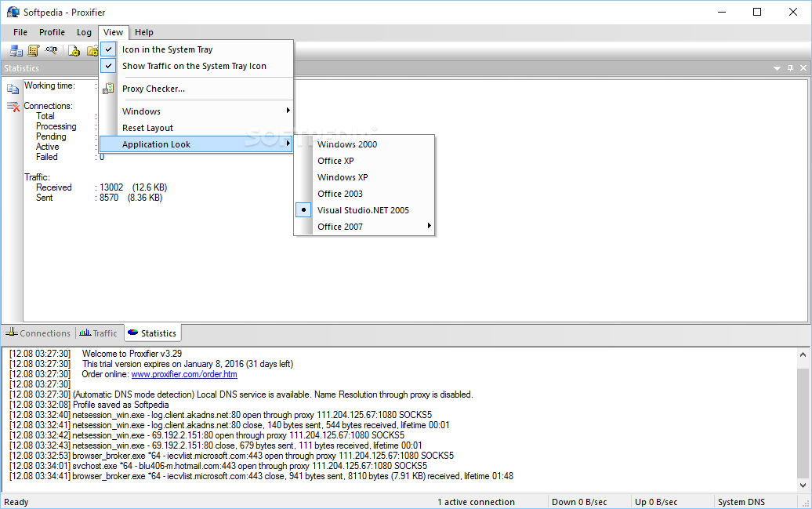Screen dimensions: 812x509
Task: Choose Proxy Checker... menu entry
Action: (x=196, y=89)
